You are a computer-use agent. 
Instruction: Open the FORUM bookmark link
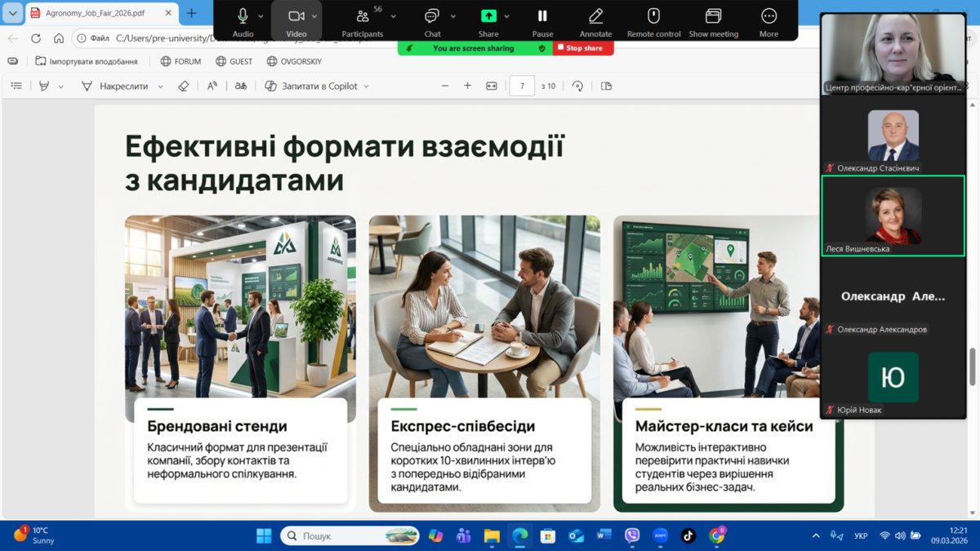pos(180,61)
